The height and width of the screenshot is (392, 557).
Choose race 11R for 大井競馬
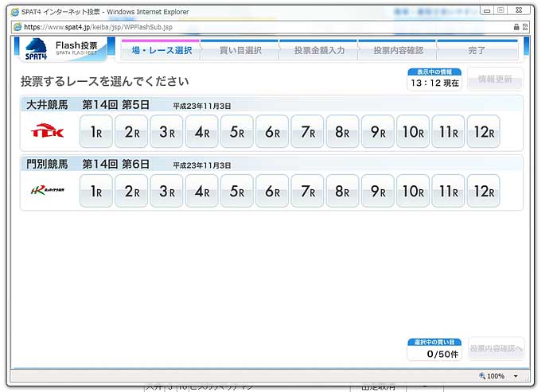(x=448, y=132)
